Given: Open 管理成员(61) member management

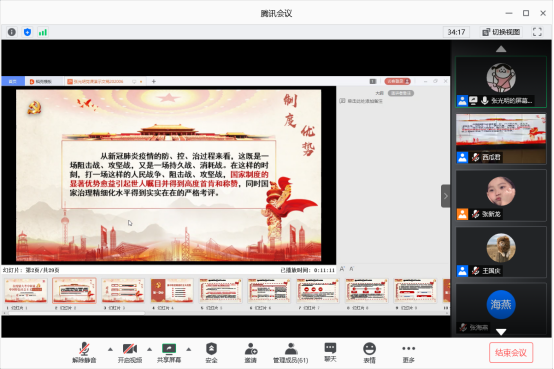Looking at the screenshot, I should [x=291, y=352].
